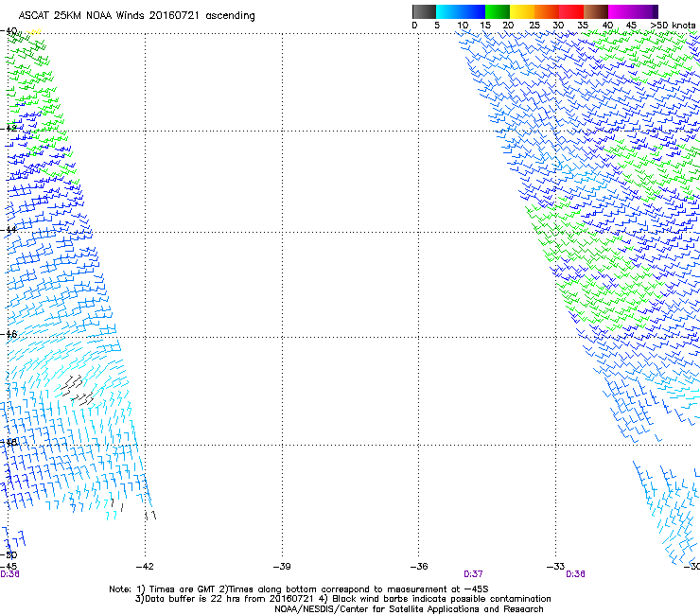Click the legend scale label '10'
Viewport: 700px width, 615px height.
click(463, 26)
